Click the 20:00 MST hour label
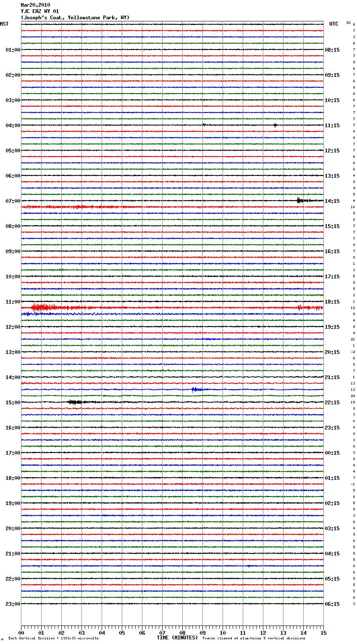Screen dimensions: 357x644 pos(13,529)
